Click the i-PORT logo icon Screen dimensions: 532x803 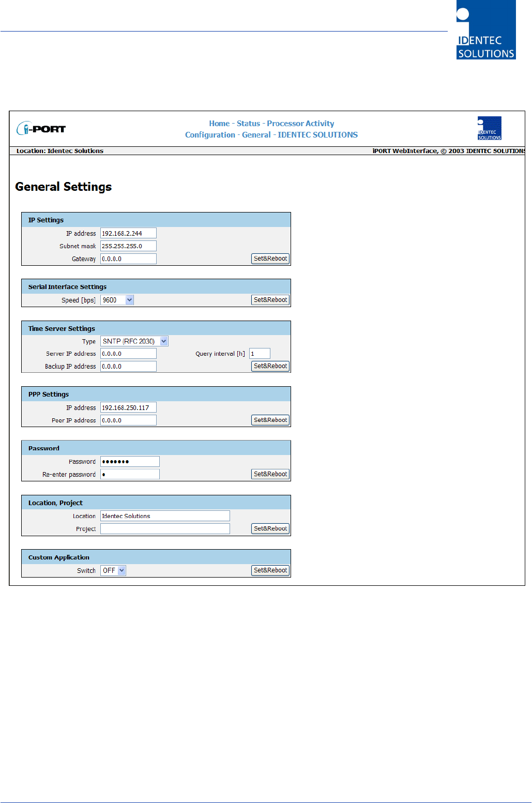[x=41, y=128]
